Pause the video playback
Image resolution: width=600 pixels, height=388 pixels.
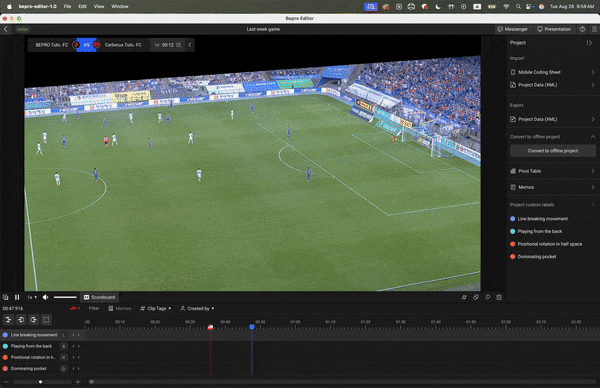tap(17, 297)
